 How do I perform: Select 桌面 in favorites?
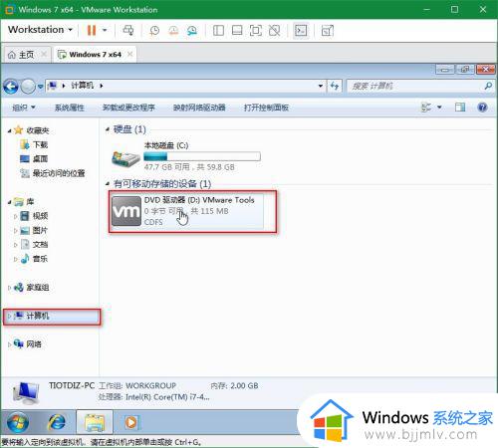point(34,159)
